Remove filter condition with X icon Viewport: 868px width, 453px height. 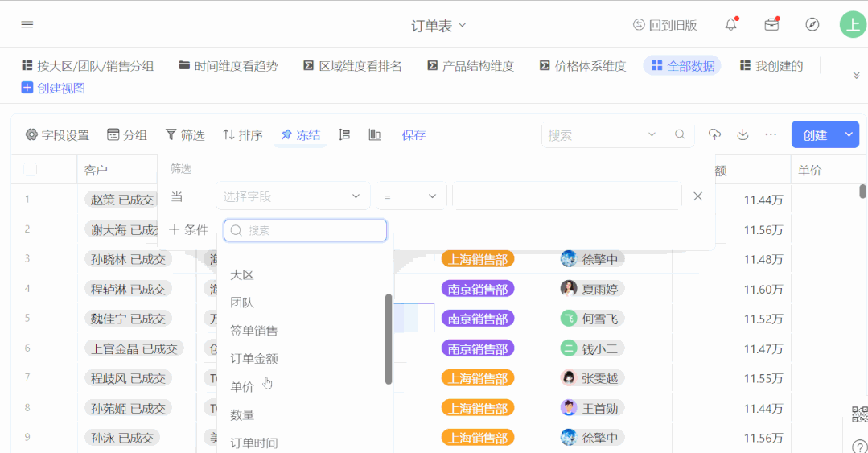(698, 196)
